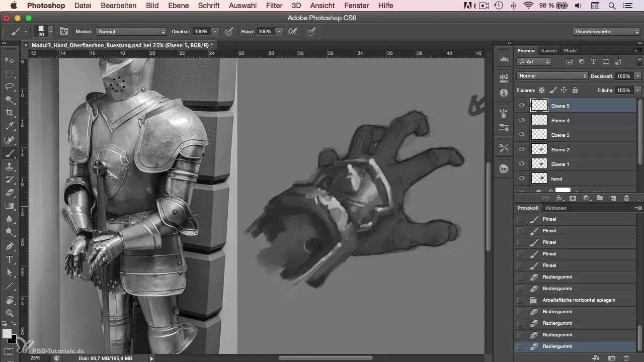
Task: Select Arbeitsfläche horizontal spiegeln history state
Action: pyautogui.click(x=576, y=300)
